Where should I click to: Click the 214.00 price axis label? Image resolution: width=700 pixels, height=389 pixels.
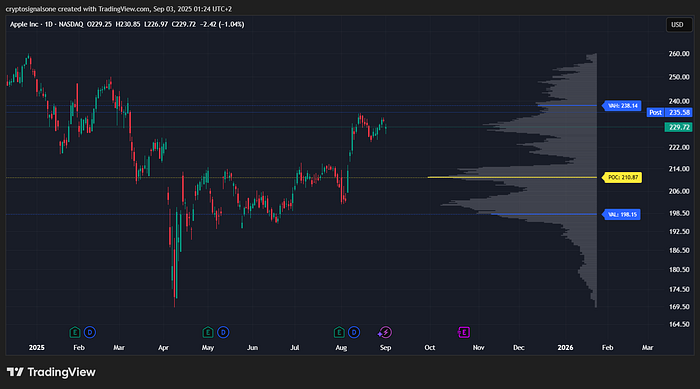pos(679,169)
